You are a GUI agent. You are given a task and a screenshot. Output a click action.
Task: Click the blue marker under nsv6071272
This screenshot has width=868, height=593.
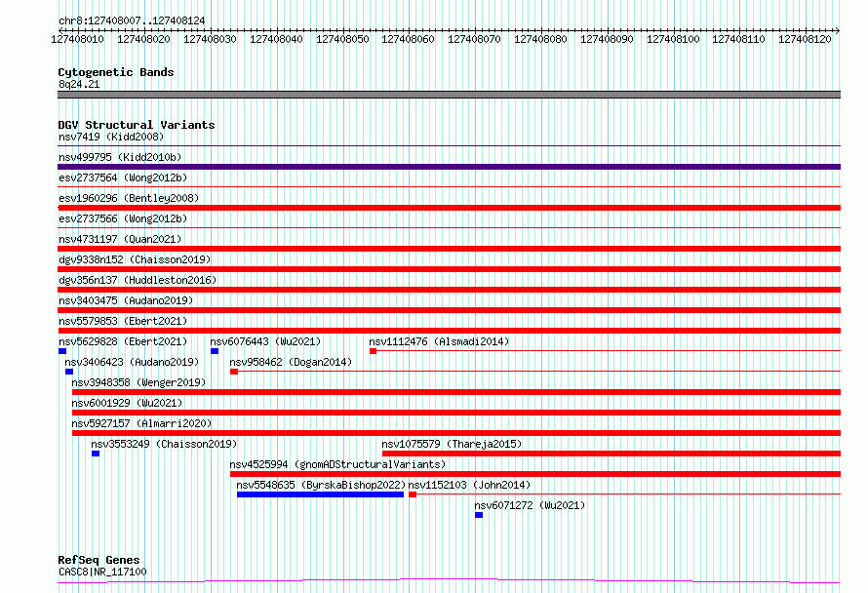[x=479, y=515]
